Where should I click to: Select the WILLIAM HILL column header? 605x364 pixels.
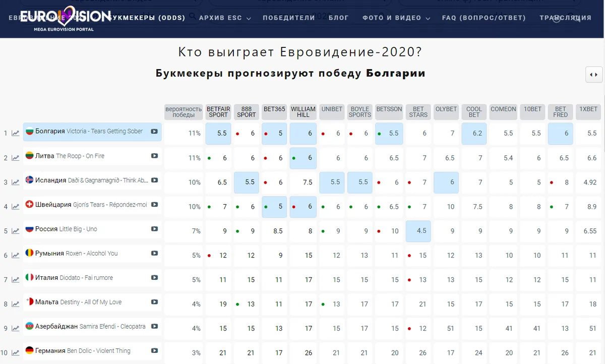point(303,112)
